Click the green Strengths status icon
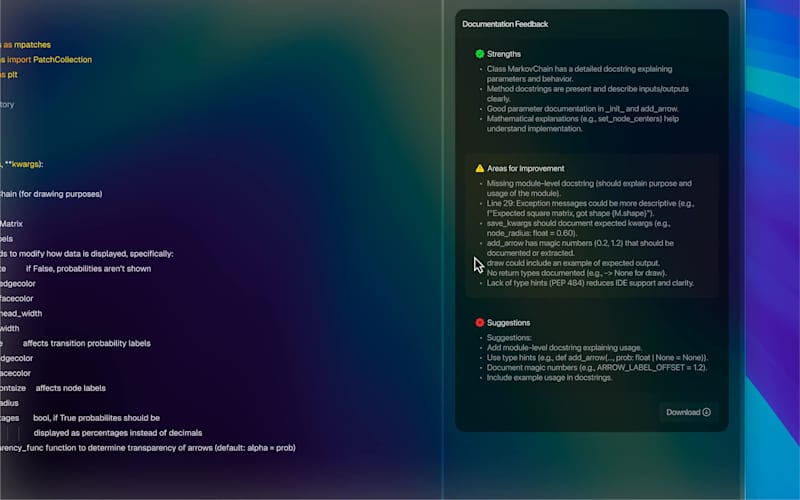The height and width of the screenshot is (500, 800). pos(480,54)
